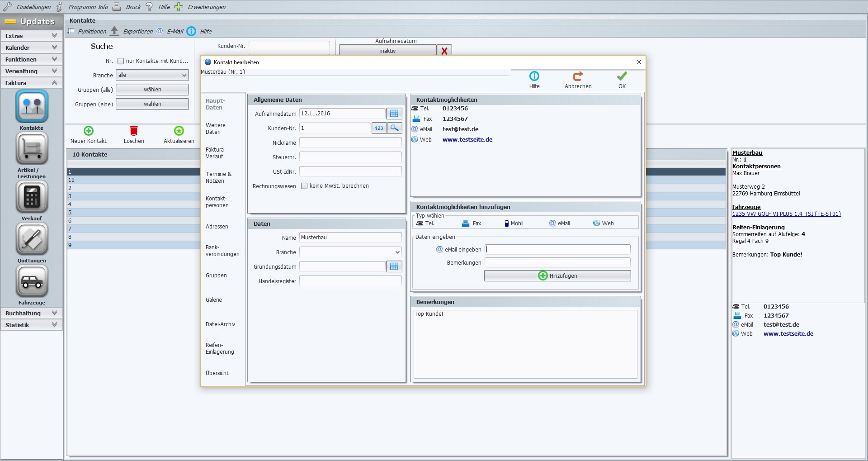Open the Kontakte module icon in sidebar
Viewport: 868px width, 461px height.
coord(32,107)
